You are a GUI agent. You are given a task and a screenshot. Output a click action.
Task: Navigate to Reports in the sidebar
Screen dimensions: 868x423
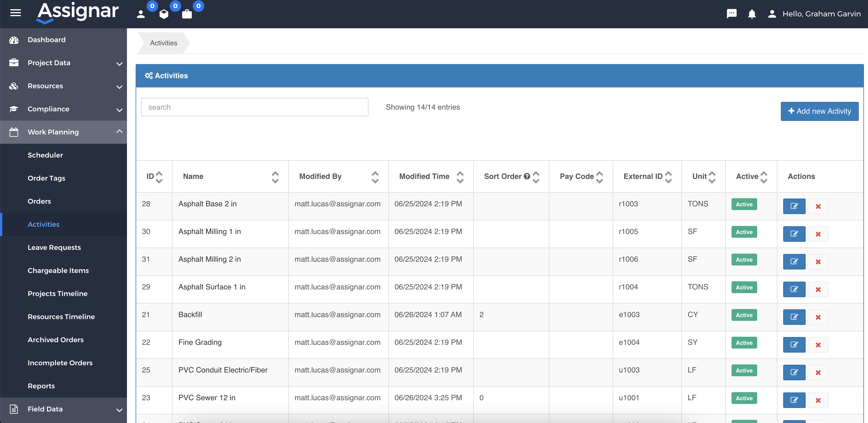click(41, 385)
